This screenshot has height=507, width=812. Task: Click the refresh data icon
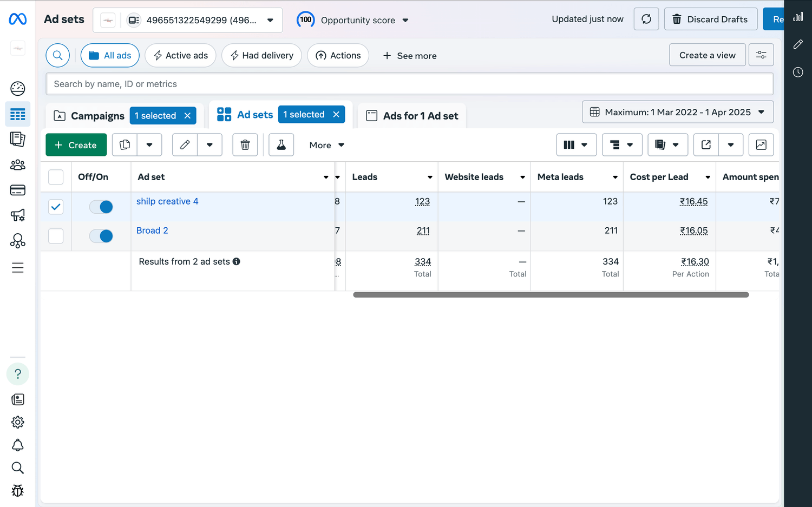pyautogui.click(x=646, y=19)
